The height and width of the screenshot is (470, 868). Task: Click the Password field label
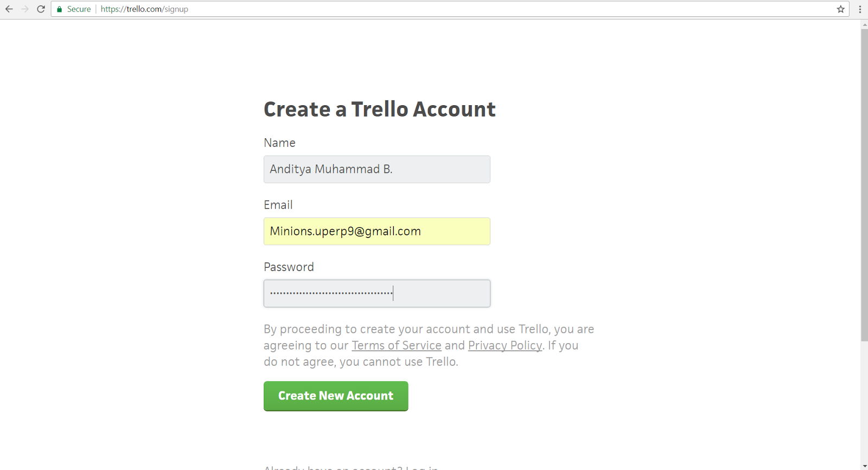coord(289,267)
